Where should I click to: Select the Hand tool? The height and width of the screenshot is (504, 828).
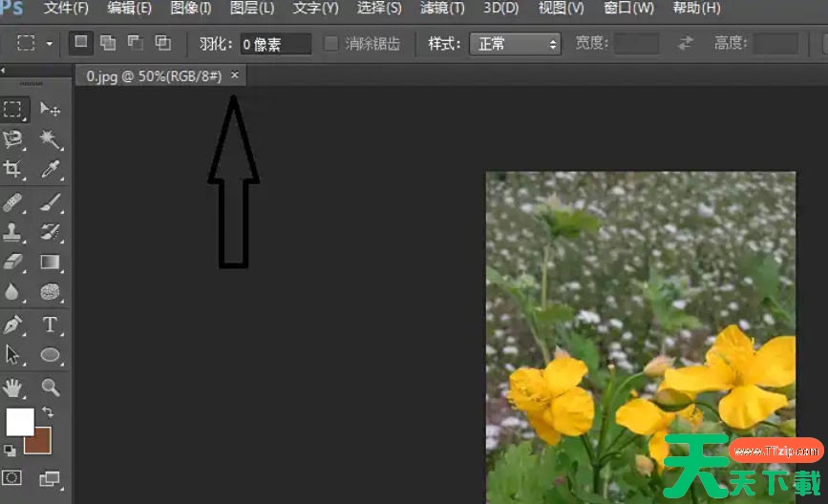13,387
